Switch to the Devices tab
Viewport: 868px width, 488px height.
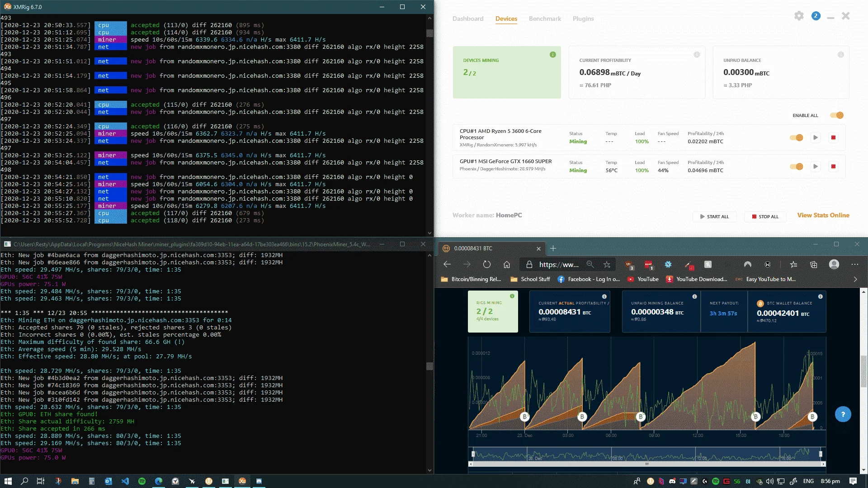coord(506,19)
